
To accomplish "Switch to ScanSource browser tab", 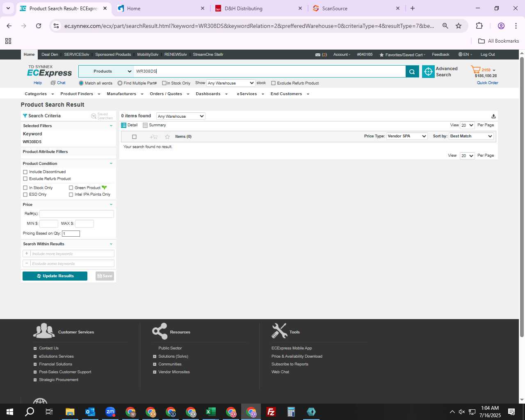I will [x=356, y=8].
